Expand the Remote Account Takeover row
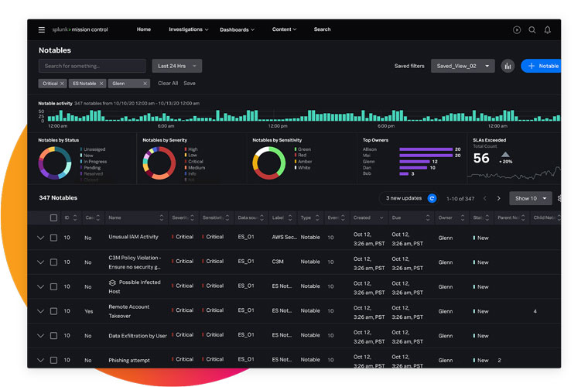This screenshot has height=387, width=588. [x=40, y=311]
